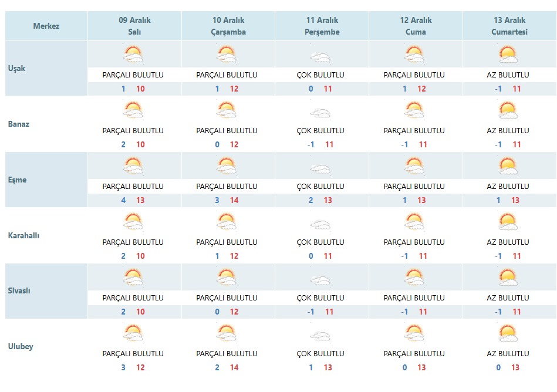This screenshot has width=557, height=392.
Task: Select Banaz weather icon for 12 Aralık
Action: [414, 110]
